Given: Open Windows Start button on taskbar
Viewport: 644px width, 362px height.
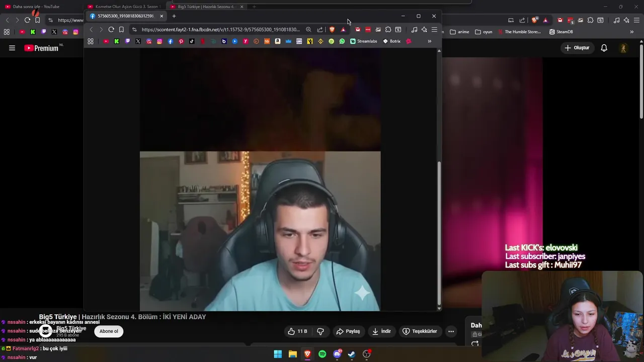Looking at the screenshot, I should 278,354.
